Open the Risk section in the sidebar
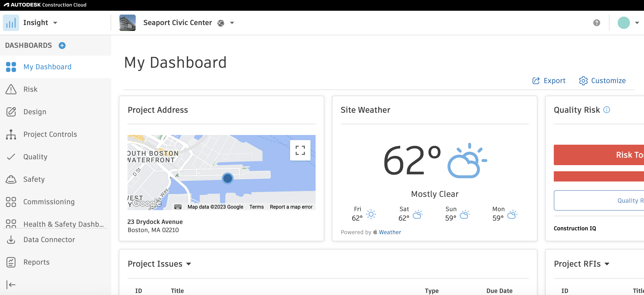 coord(30,89)
